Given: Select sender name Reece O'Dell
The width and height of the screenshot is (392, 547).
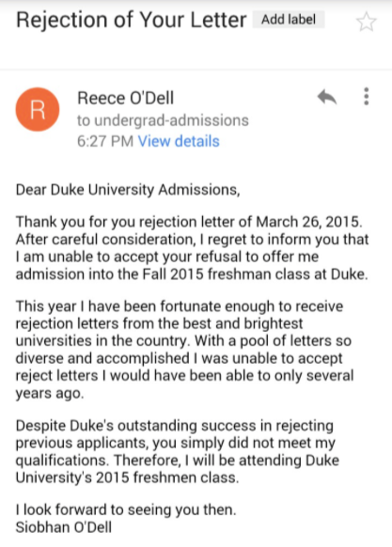Looking at the screenshot, I should click(x=125, y=98).
